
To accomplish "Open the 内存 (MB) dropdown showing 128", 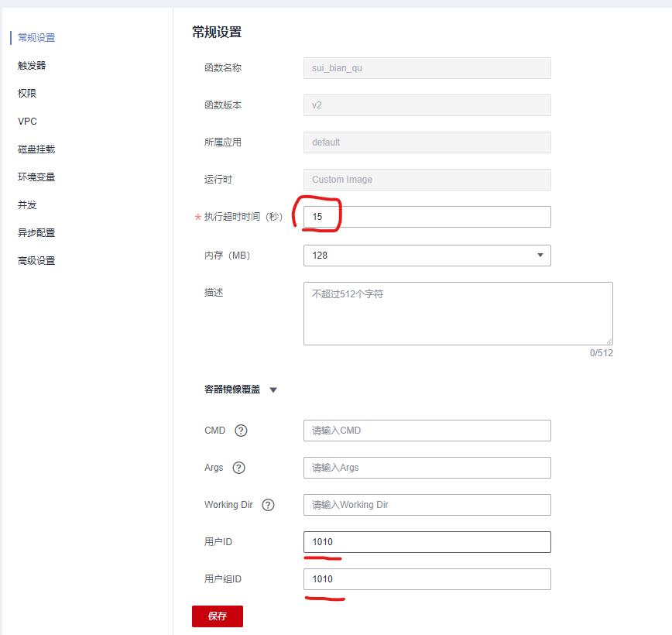I will click(427, 256).
